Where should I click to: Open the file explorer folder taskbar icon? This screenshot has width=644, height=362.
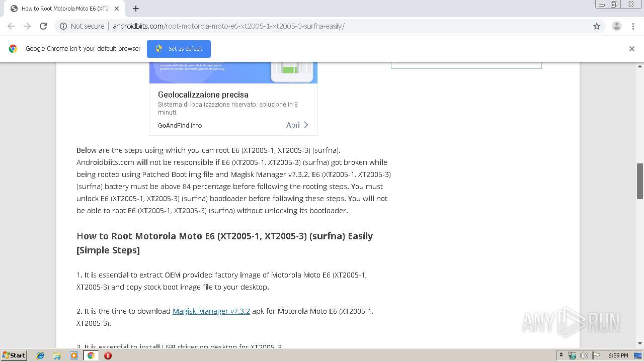57,355
